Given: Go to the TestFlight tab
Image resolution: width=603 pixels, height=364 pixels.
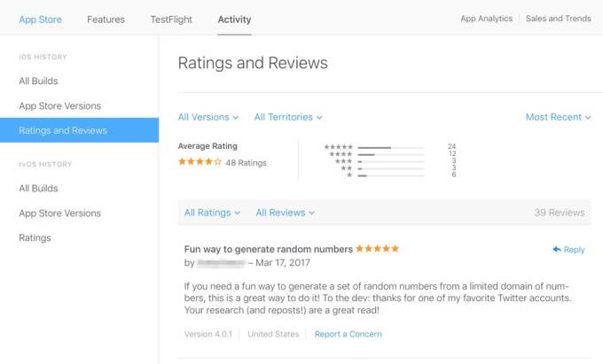Looking at the screenshot, I should coord(171,19).
